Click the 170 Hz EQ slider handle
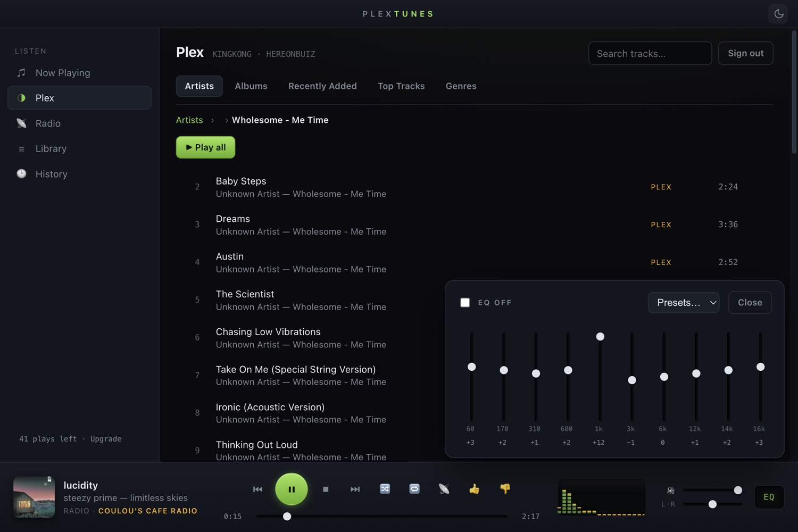 504,370
